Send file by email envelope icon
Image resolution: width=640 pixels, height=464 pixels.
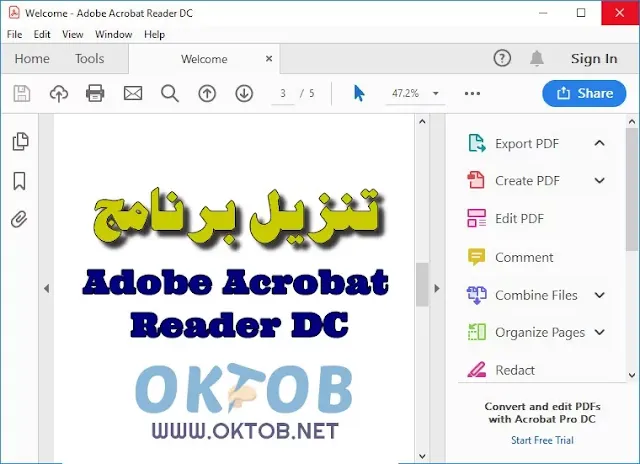tap(133, 93)
